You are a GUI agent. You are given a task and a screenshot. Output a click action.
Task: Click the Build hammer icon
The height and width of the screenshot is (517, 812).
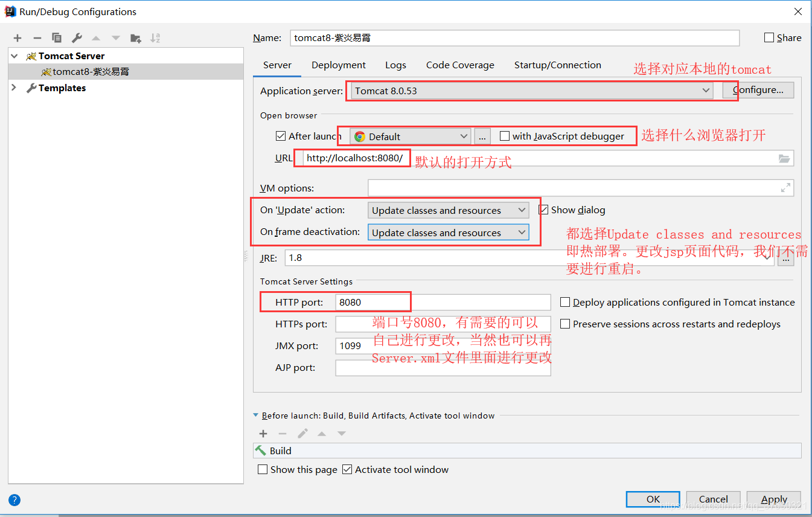[261, 451]
